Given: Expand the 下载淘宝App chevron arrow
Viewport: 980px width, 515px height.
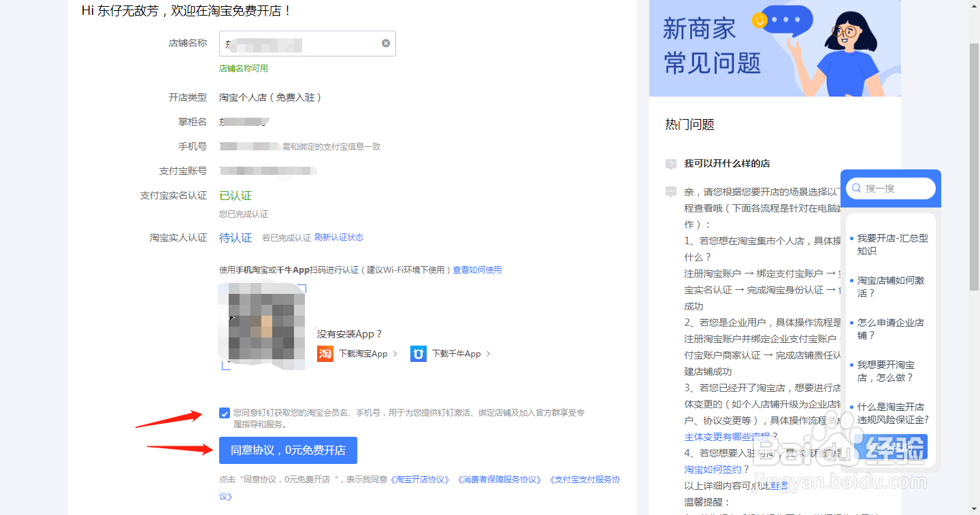Looking at the screenshot, I should coord(395,354).
